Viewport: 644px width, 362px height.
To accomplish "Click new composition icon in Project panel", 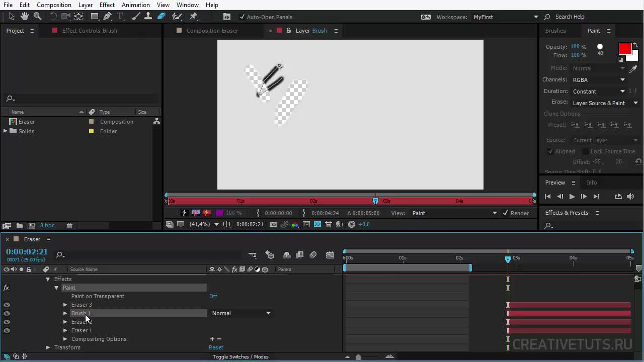I will (32, 226).
